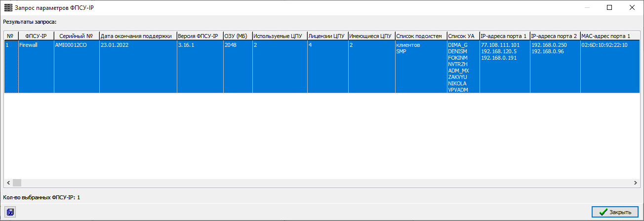Click the IP-адреса порта 1 header

pos(504,36)
